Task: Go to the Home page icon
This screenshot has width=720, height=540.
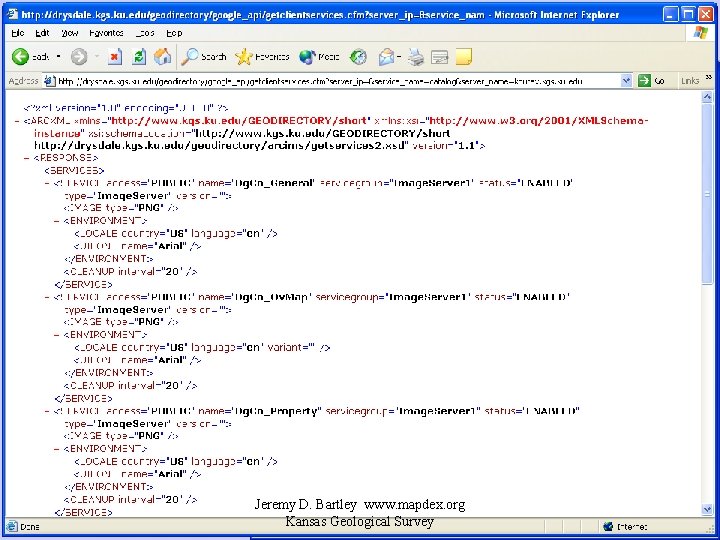Action: click(163, 57)
